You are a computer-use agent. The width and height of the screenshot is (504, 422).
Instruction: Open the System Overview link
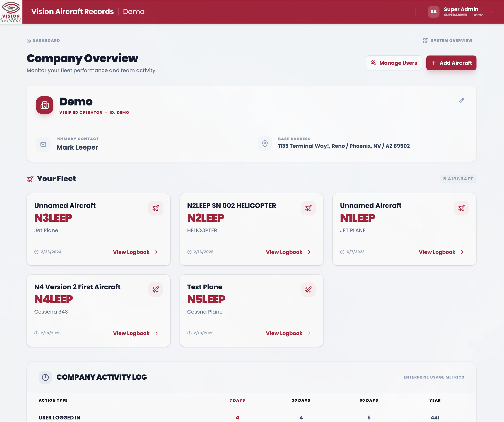tap(448, 40)
